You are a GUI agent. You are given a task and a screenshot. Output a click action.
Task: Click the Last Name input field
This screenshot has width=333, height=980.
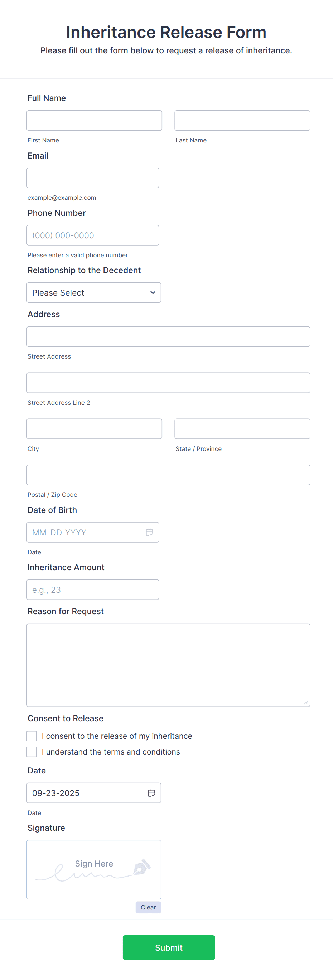tap(242, 120)
